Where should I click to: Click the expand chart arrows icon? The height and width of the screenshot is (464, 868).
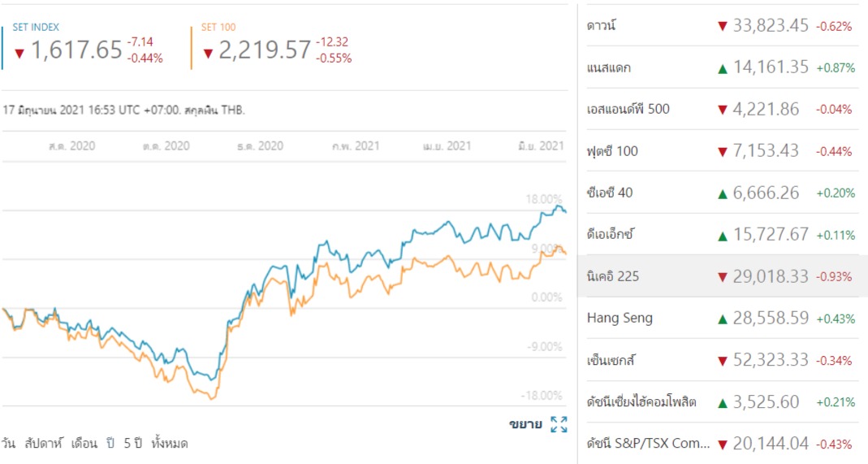pyautogui.click(x=558, y=423)
